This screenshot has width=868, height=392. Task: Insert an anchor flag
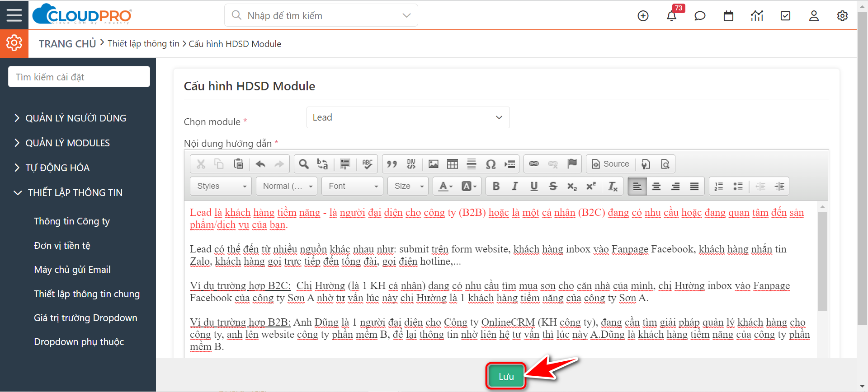572,164
